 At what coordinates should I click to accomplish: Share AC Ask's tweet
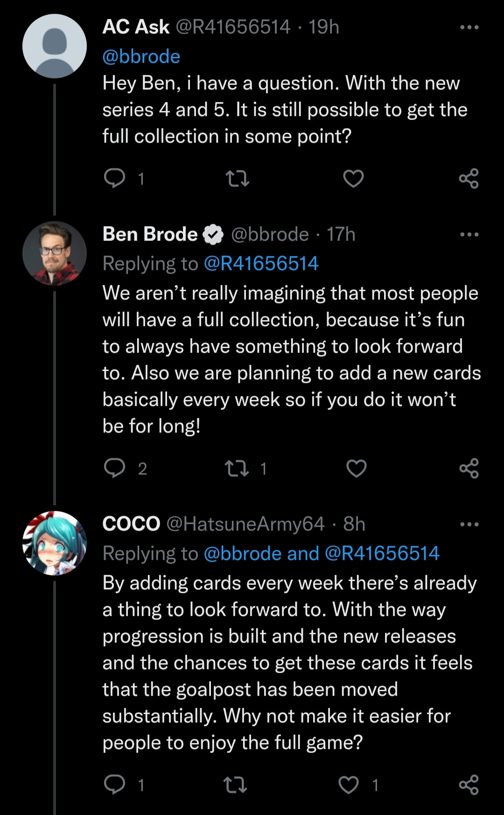[469, 178]
